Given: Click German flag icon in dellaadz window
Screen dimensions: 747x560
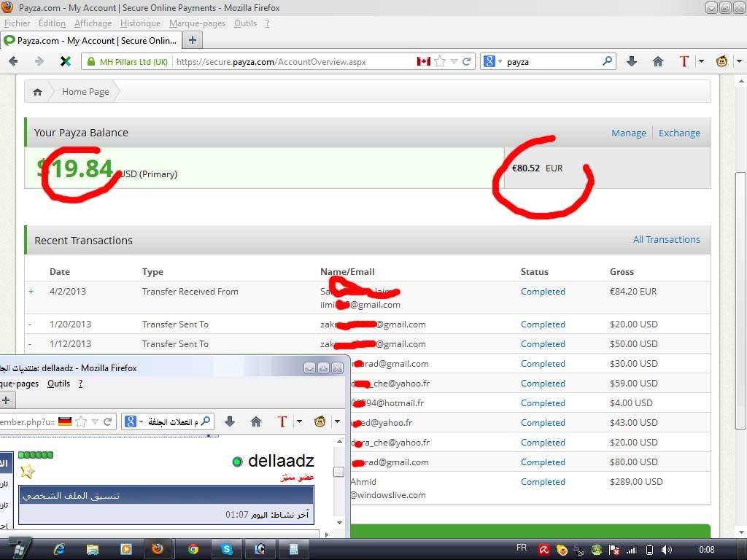Looking at the screenshot, I should [65, 421].
